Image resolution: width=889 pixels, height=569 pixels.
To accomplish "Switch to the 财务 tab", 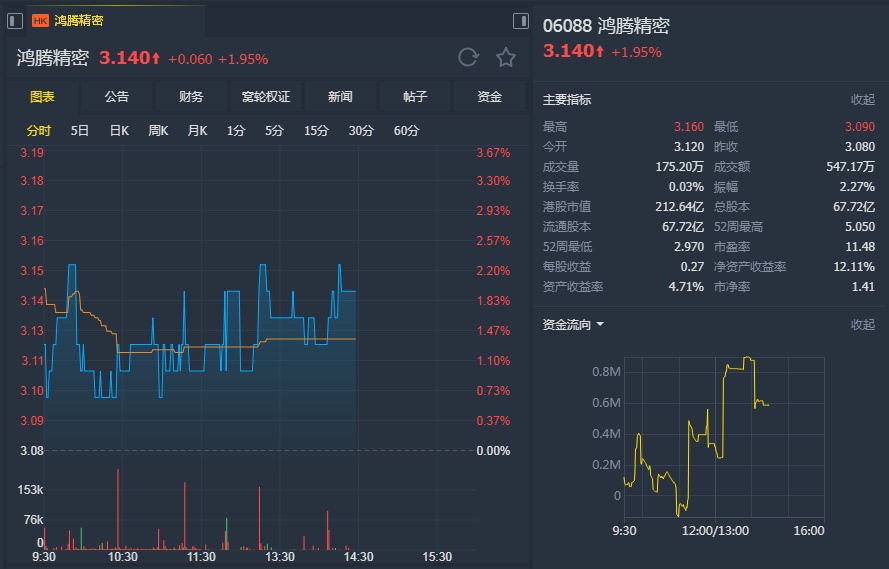I will 191,97.
